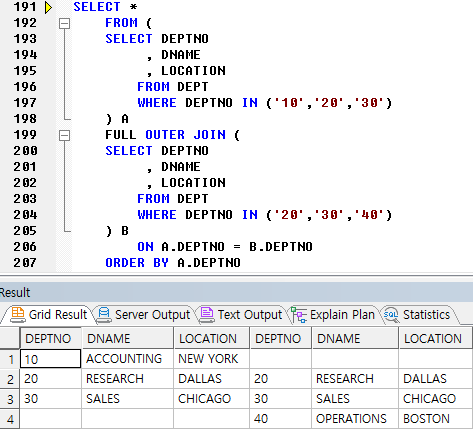
Task: Place cursor on ORDER BY keyword
Action: coord(137,263)
